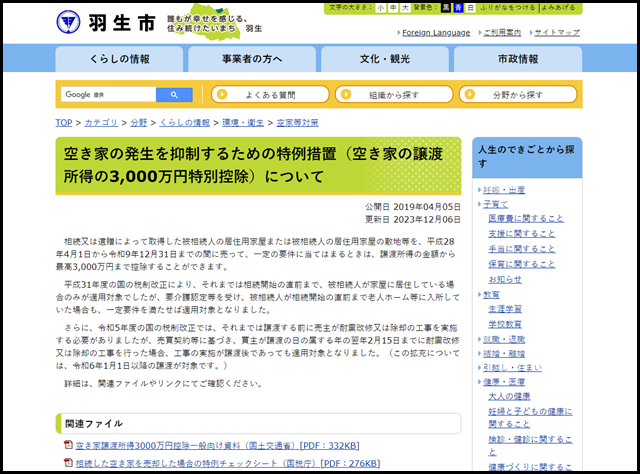Click 分野 in the breadcrumb

tap(139, 123)
